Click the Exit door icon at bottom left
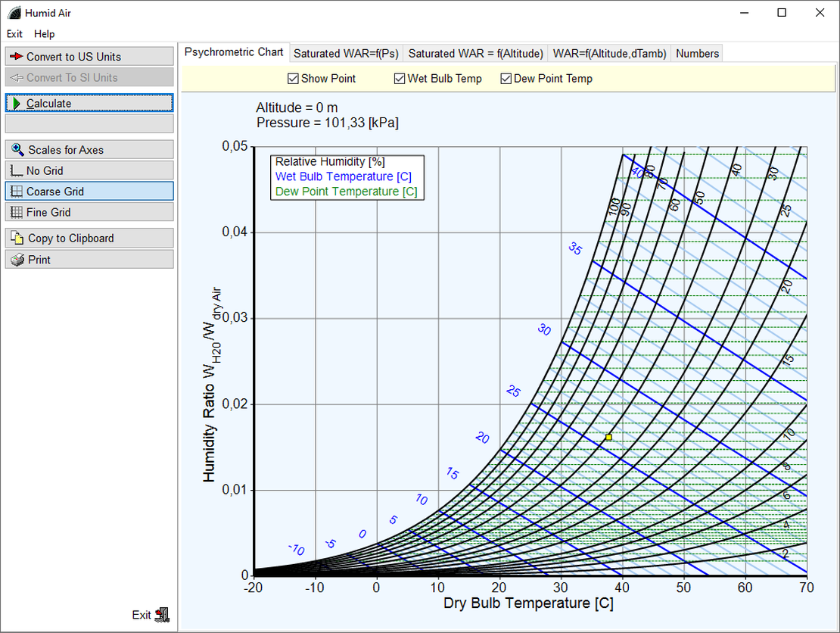Image resolution: width=840 pixels, height=633 pixels. pyautogui.click(x=162, y=615)
